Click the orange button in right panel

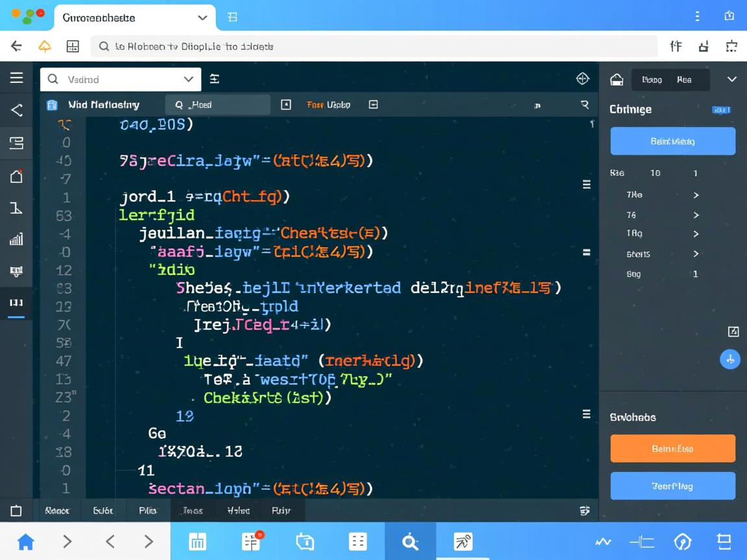point(672,449)
